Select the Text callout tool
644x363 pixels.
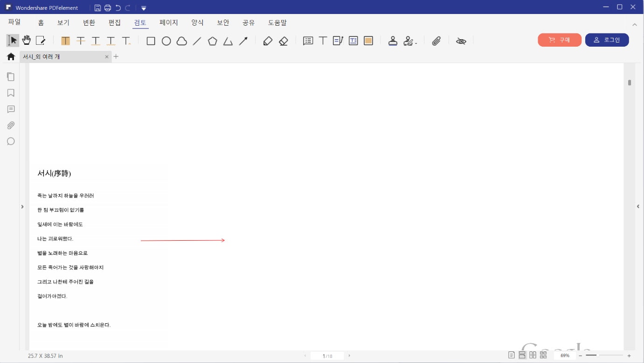[x=338, y=41]
